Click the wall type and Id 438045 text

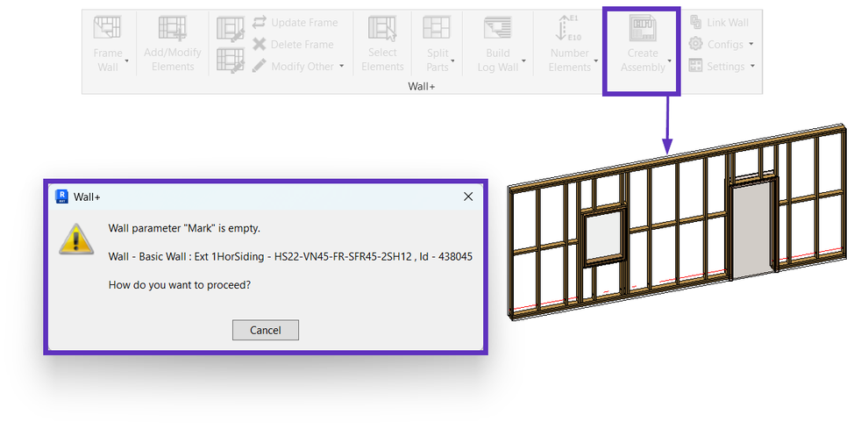coord(290,257)
